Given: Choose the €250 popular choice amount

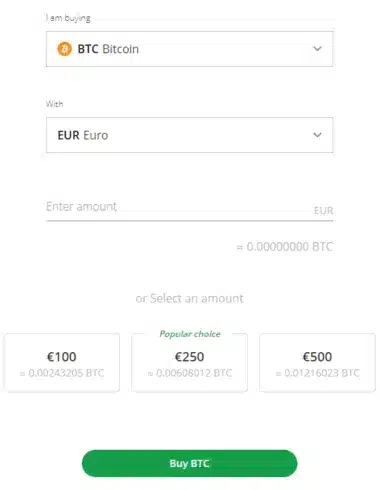Looking at the screenshot, I should click(189, 363).
